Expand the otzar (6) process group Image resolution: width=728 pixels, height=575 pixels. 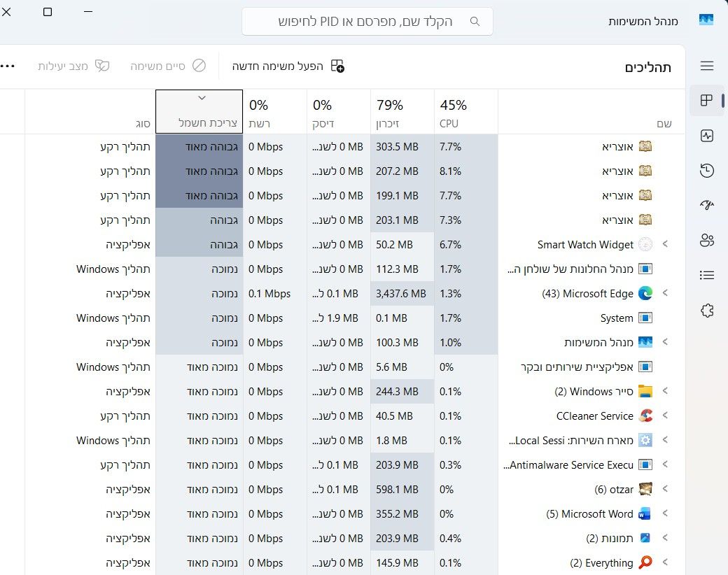tap(665, 489)
